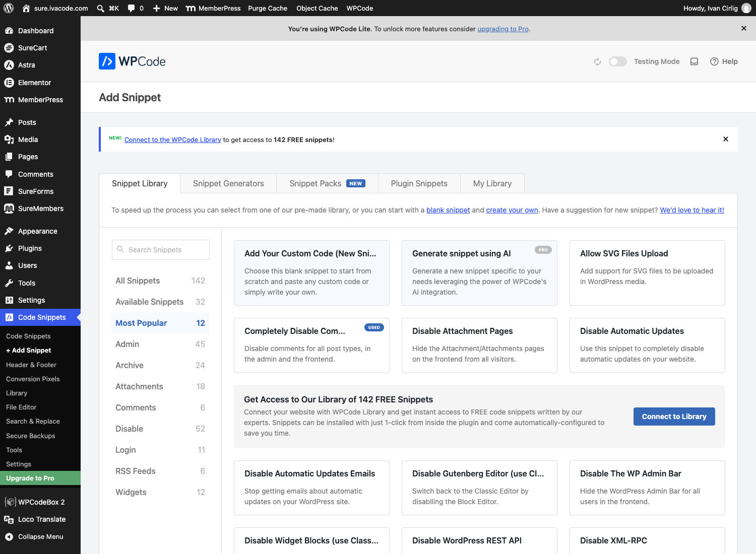Screen dimensions: 756x554
Task: Click the Search Snippets input field
Action: (161, 250)
